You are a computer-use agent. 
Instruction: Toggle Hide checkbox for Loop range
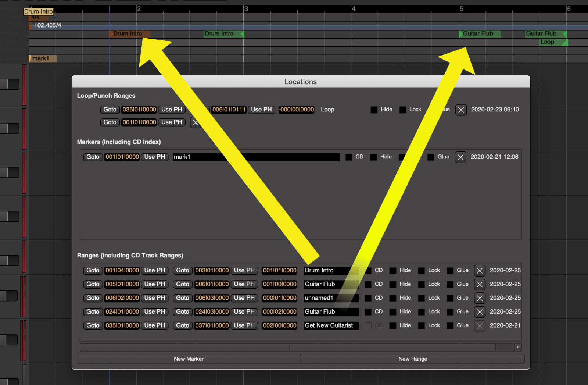coord(374,110)
